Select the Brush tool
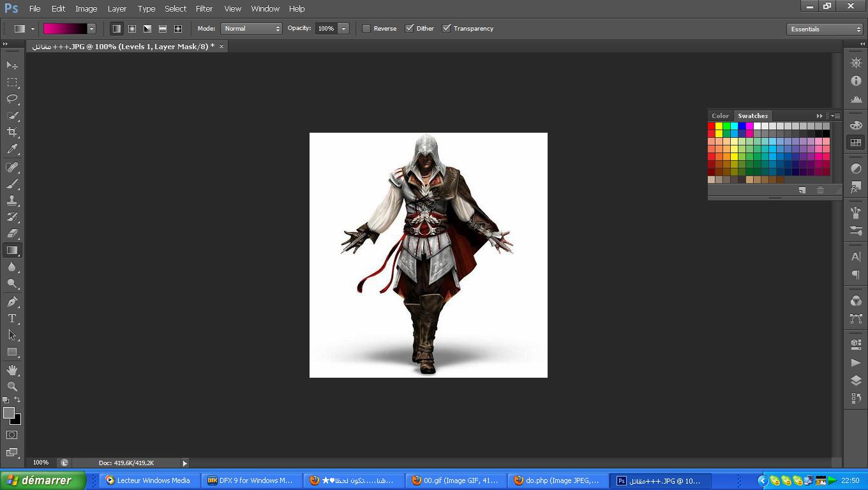This screenshot has height=490, width=868. [x=12, y=184]
